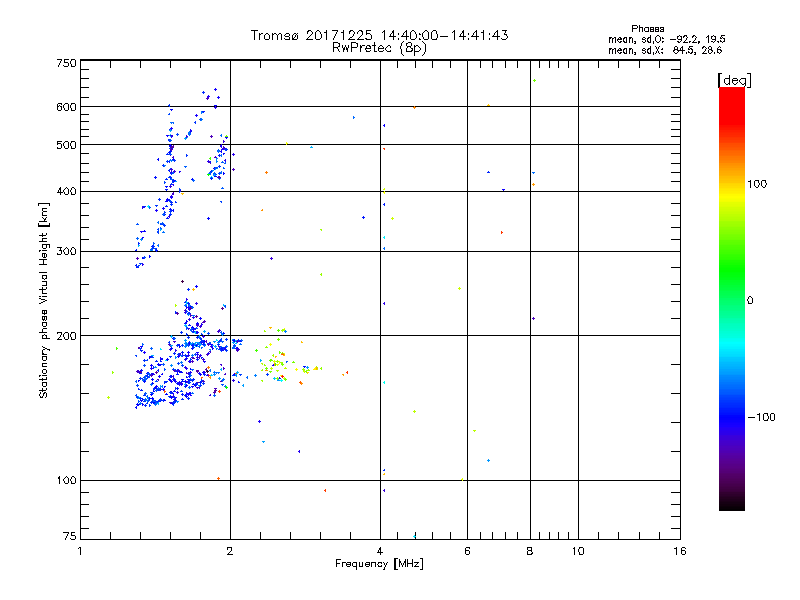
Task: Click the y-axis tick label '400'
Action: coord(66,191)
